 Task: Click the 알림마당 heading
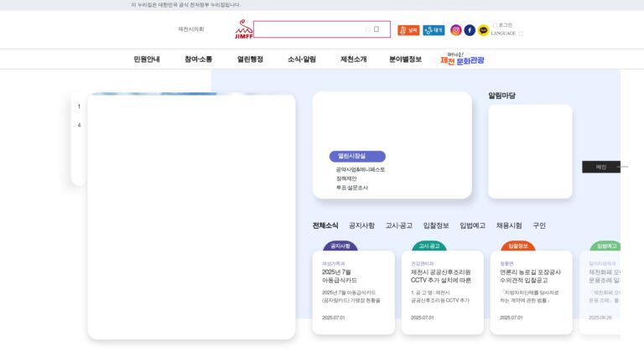coord(501,96)
